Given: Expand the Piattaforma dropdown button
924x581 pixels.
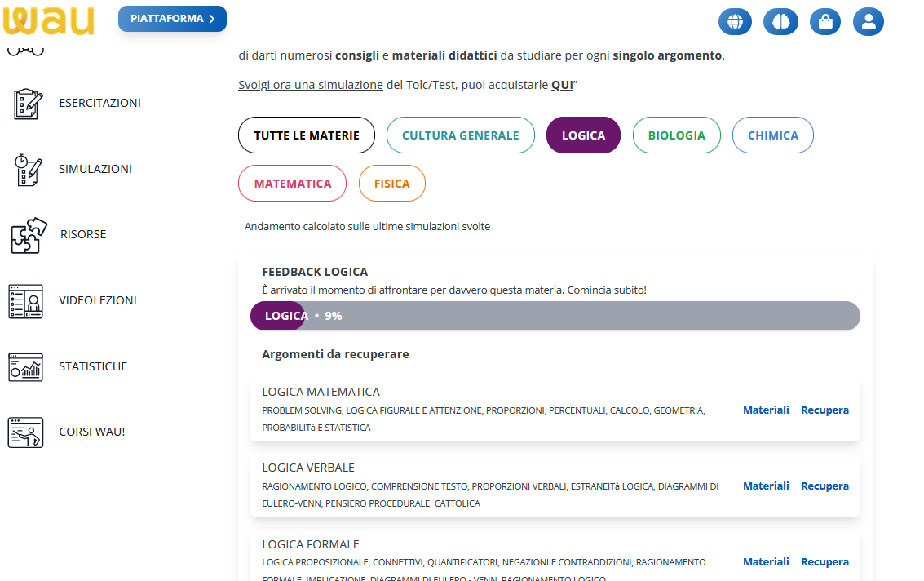Looking at the screenshot, I should [172, 19].
